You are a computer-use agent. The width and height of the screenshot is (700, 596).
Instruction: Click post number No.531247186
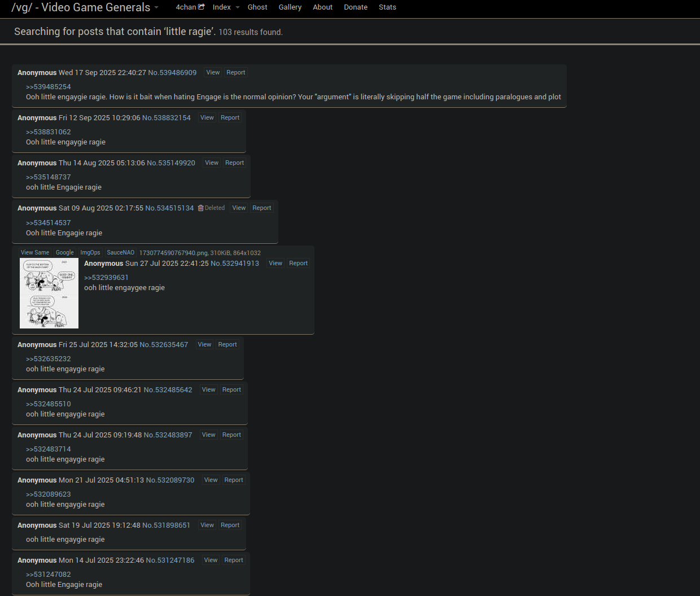click(x=170, y=560)
